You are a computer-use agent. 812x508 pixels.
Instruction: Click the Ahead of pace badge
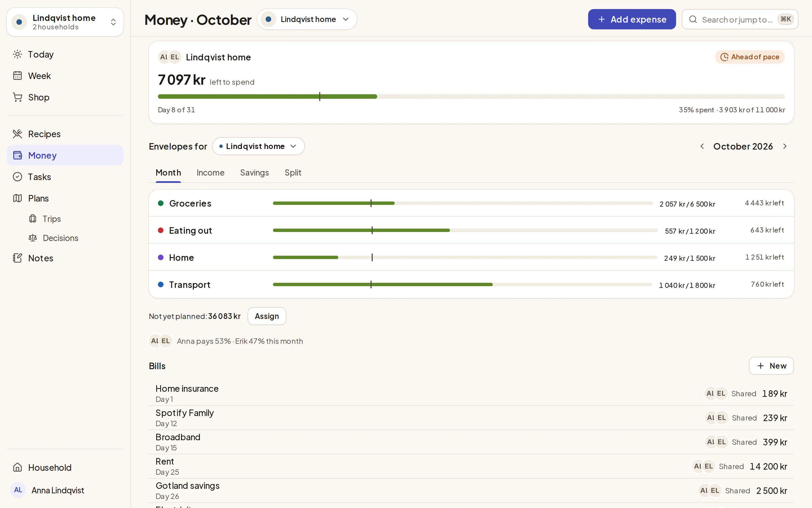point(750,57)
